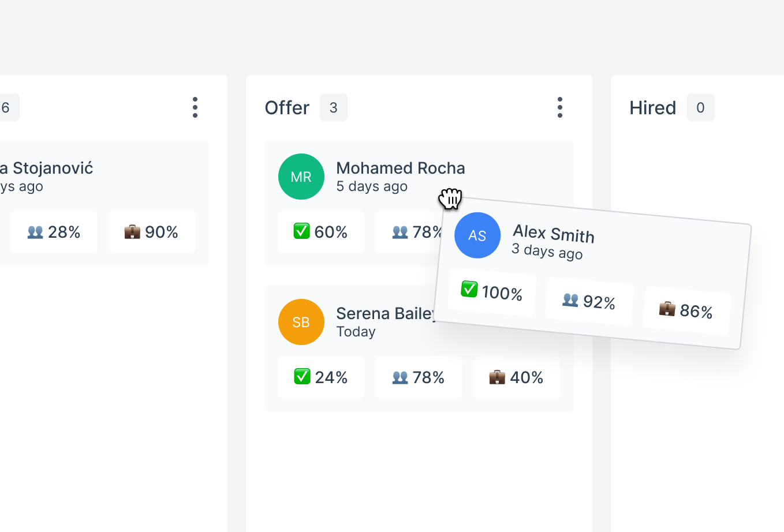Open Mohamed Rocha's candidate name
Image resolution: width=784 pixels, height=532 pixels.
pos(401,168)
